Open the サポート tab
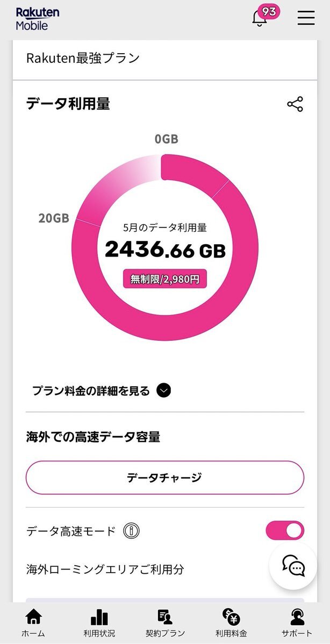 pos(297,623)
